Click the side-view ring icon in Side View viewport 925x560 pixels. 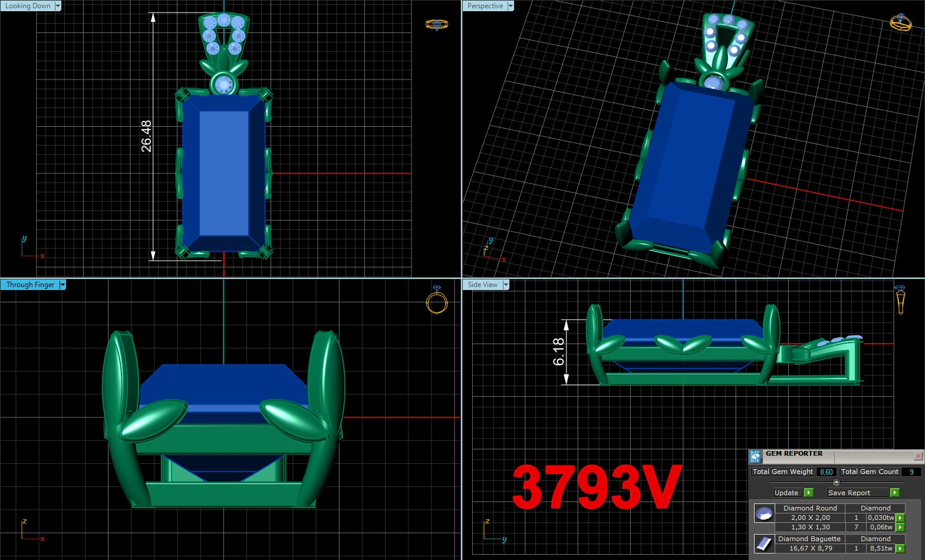tap(900, 299)
